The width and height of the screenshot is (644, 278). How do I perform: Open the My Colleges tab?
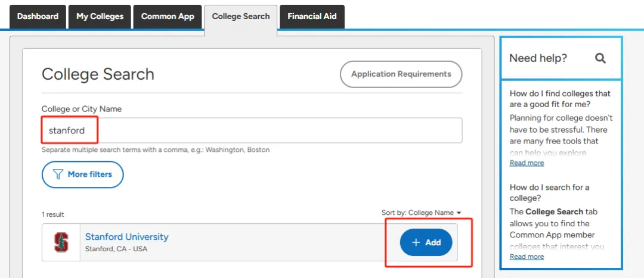[x=100, y=17]
